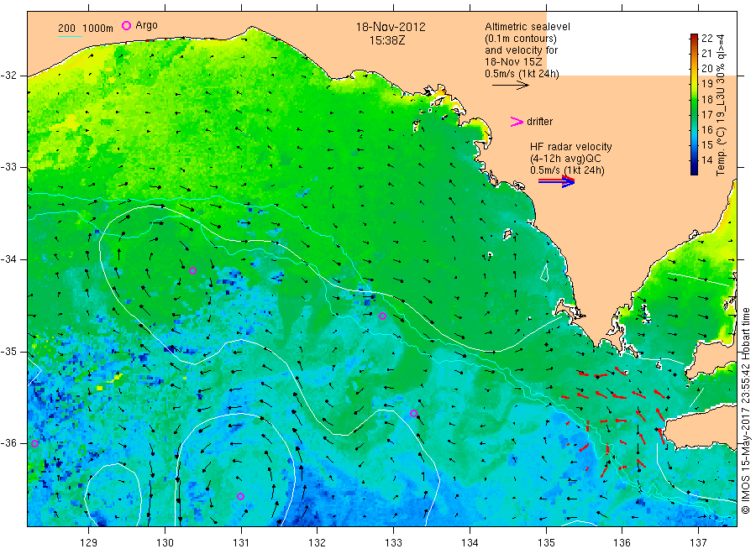Click the black altimetric velocity scale arrow

pyautogui.click(x=510, y=86)
